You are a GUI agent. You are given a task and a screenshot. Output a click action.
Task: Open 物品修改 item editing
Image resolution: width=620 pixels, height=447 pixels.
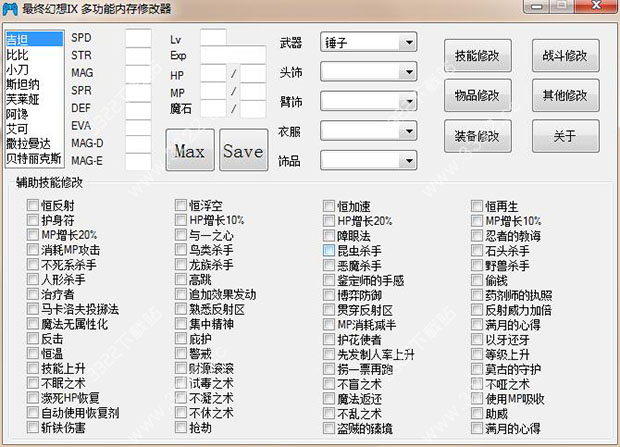[x=478, y=95]
